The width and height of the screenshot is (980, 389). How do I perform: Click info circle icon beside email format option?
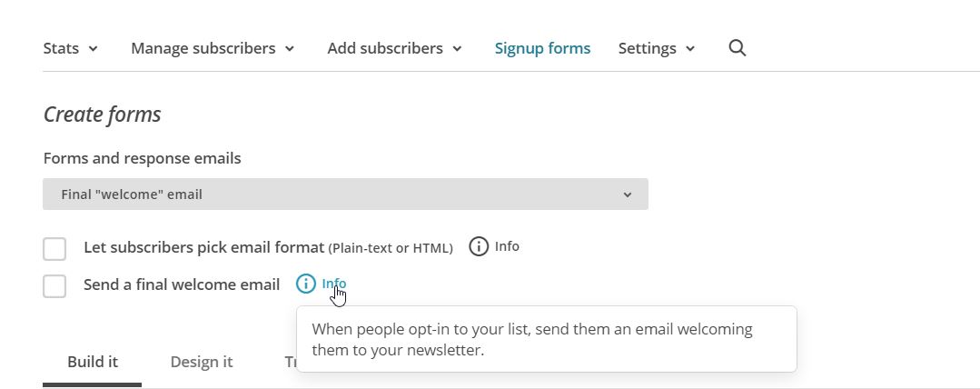pos(479,246)
